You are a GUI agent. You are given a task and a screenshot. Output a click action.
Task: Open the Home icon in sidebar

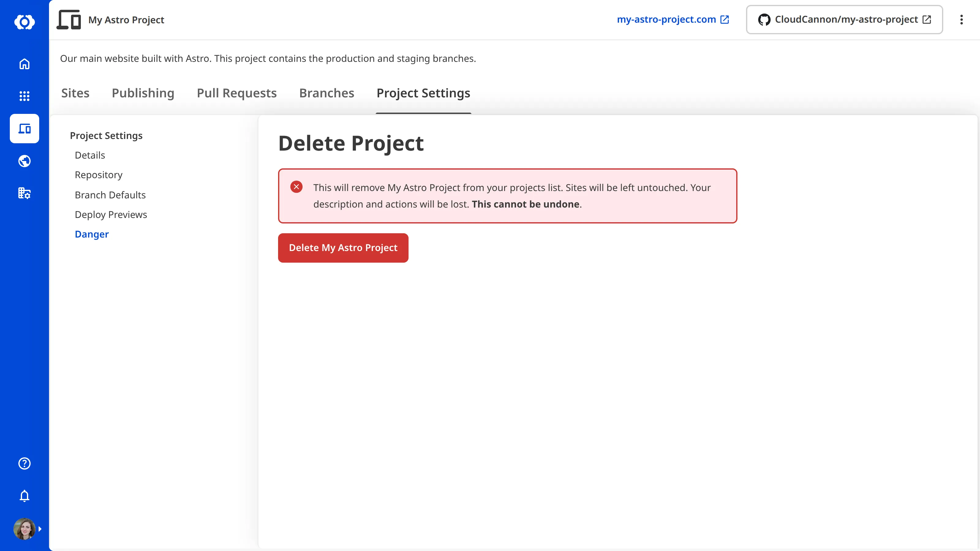click(x=24, y=64)
